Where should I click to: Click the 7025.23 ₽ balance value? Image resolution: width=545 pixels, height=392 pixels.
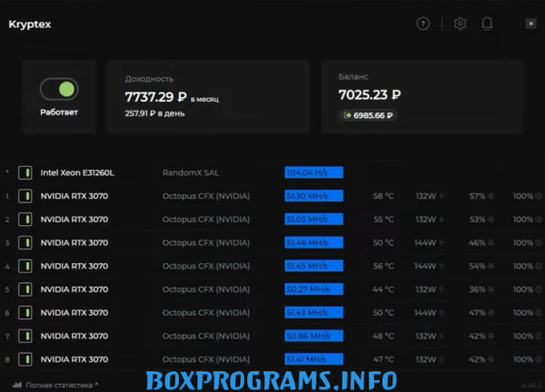tap(370, 94)
